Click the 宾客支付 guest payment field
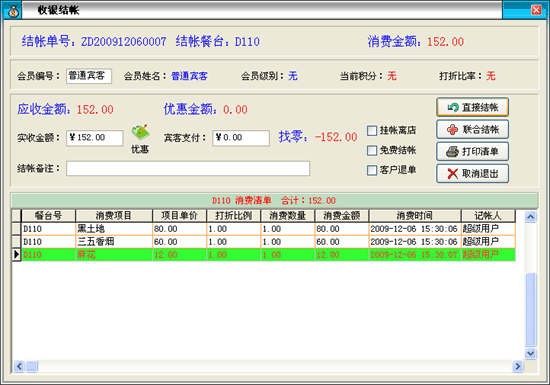Viewport: 550px width, 385px height. (x=241, y=138)
